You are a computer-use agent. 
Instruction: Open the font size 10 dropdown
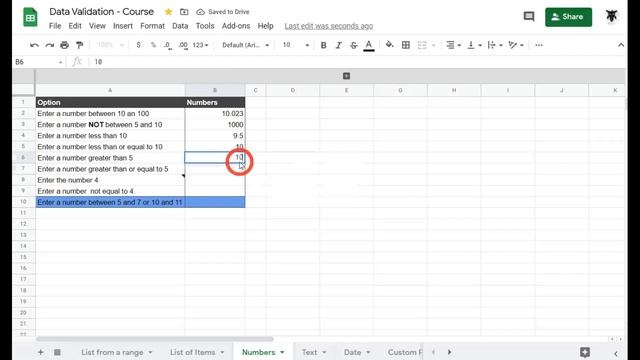(296, 45)
